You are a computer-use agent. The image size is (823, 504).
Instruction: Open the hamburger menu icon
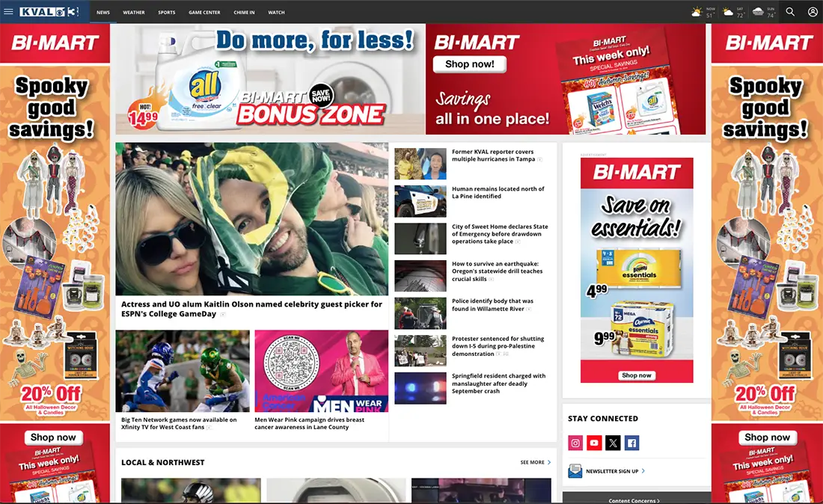(8, 11)
